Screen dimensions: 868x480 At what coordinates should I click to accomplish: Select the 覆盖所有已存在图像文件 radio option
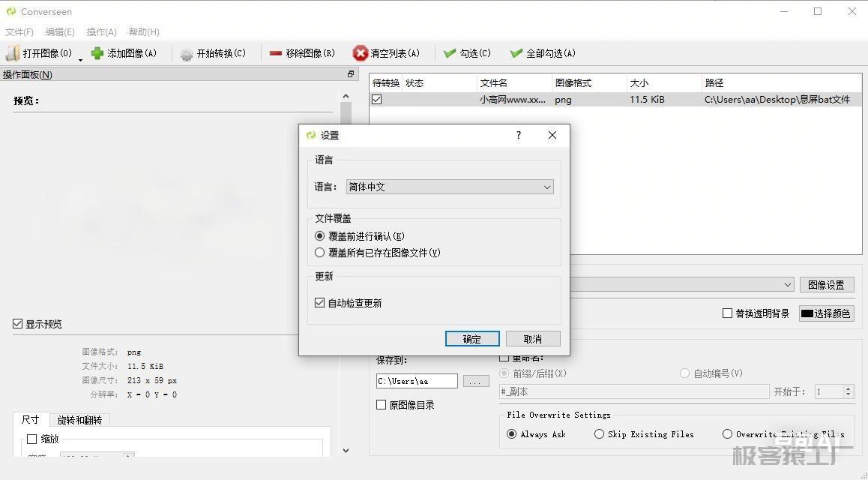(x=320, y=253)
